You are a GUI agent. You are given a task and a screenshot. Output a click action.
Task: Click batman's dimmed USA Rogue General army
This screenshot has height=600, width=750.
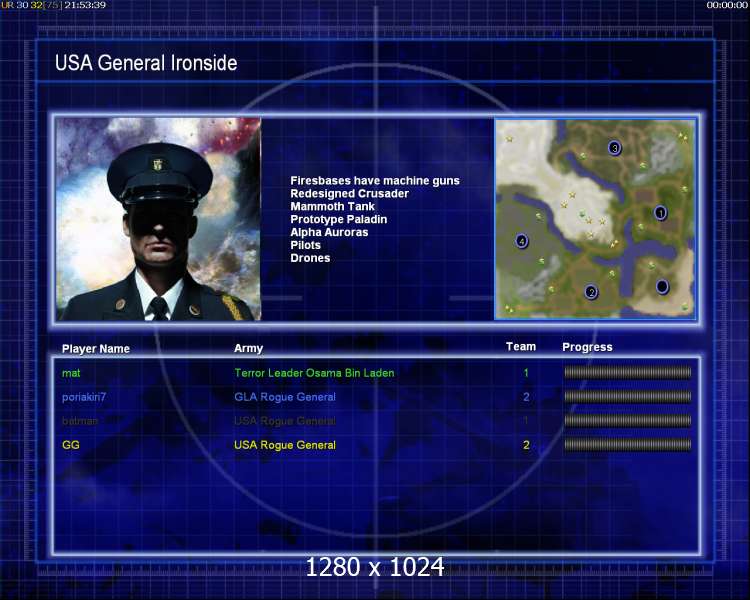(x=285, y=421)
